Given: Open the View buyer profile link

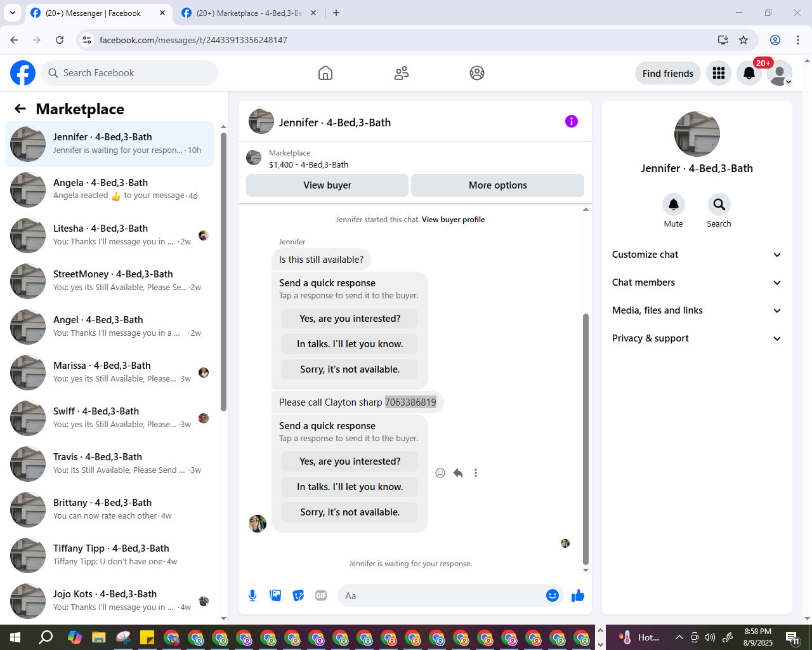Looking at the screenshot, I should [453, 220].
